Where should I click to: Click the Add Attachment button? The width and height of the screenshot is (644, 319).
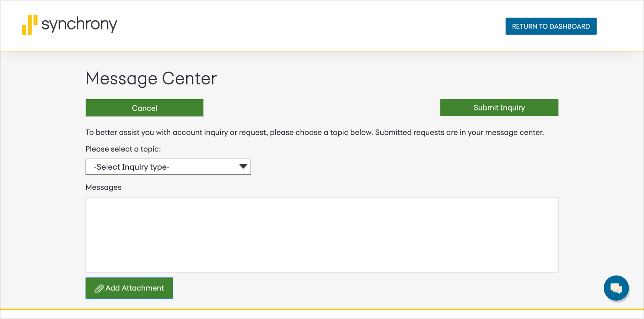129,288
